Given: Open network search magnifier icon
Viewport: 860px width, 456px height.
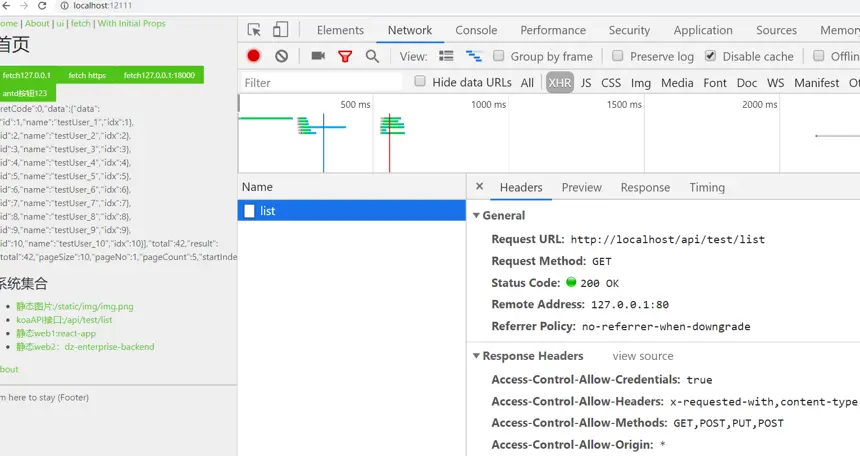Looking at the screenshot, I should point(372,57).
